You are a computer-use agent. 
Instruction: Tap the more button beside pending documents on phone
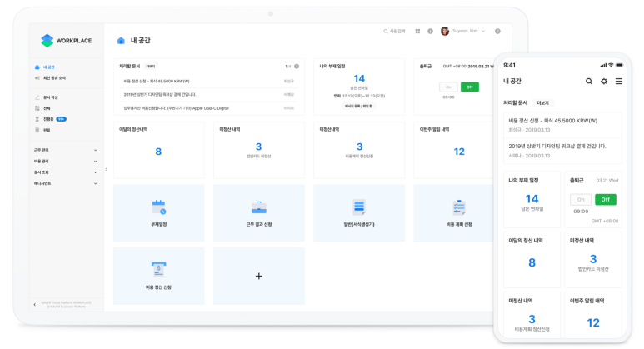[x=542, y=103]
